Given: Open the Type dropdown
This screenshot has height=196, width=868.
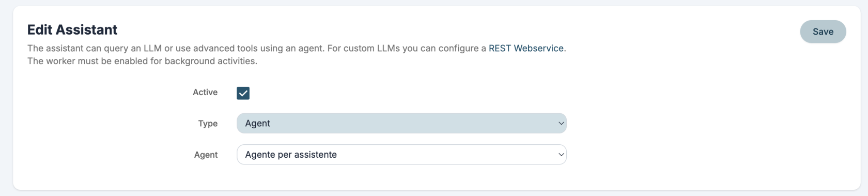Looking at the screenshot, I should pyautogui.click(x=401, y=123).
